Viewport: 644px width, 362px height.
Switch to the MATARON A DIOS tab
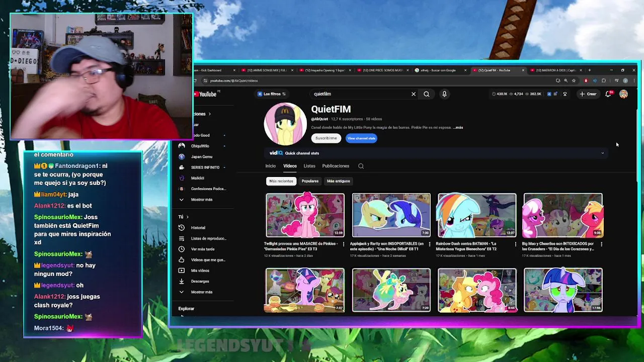click(555, 70)
